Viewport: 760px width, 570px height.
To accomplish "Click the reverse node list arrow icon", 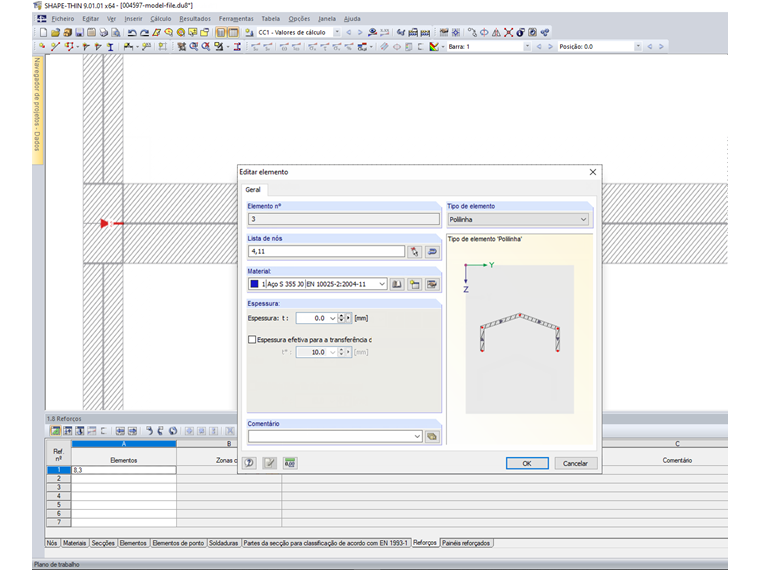I will coord(432,252).
